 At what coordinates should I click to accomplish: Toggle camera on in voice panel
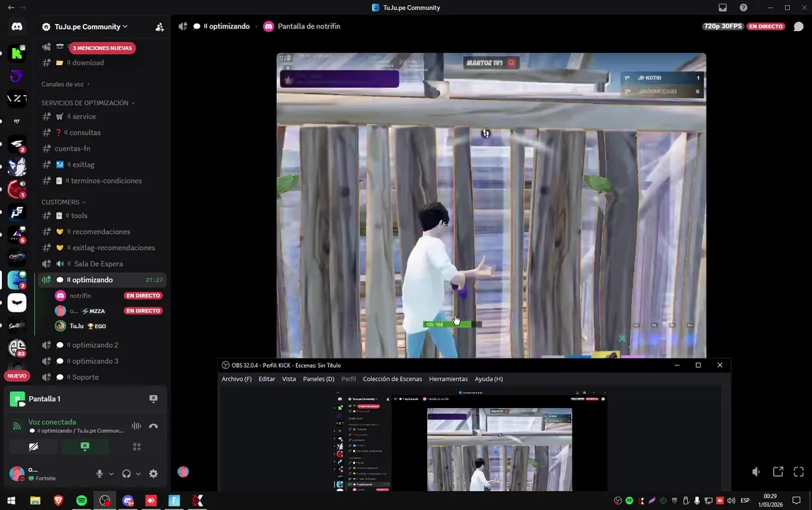33,446
